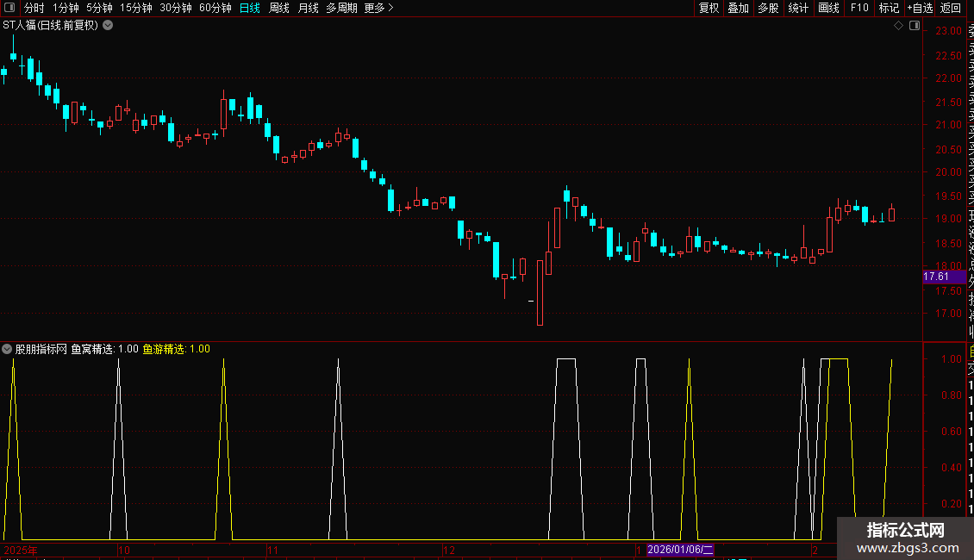Screen dimensions: 974x560
Task: Select the 60分钟 period
Action: [215, 8]
